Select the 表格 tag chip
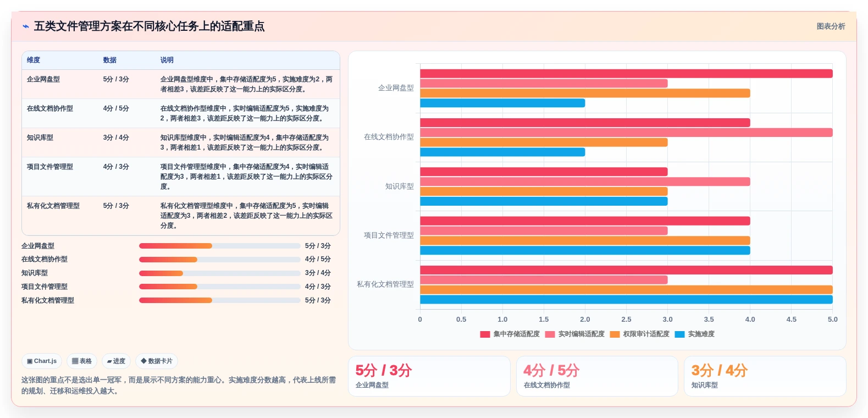868x418 pixels. 82,361
